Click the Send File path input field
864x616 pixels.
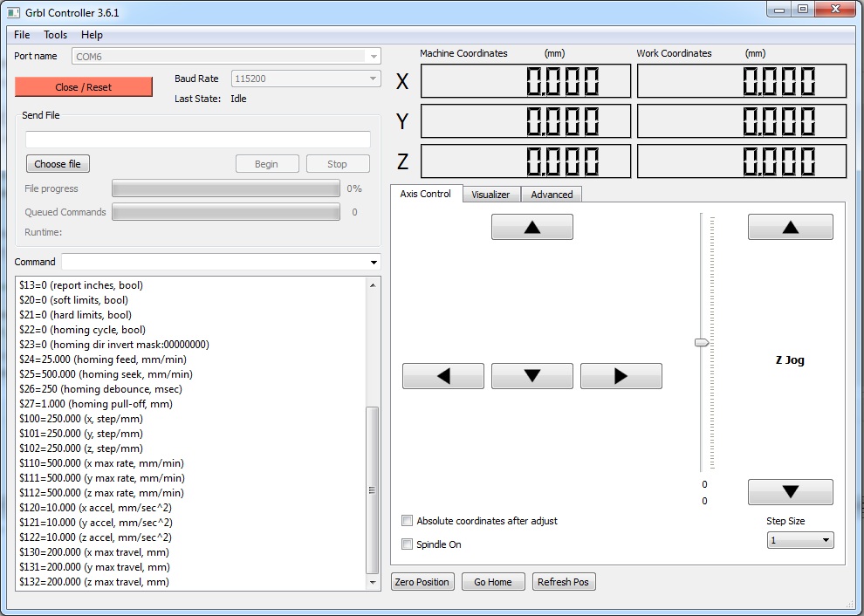pyautogui.click(x=198, y=140)
